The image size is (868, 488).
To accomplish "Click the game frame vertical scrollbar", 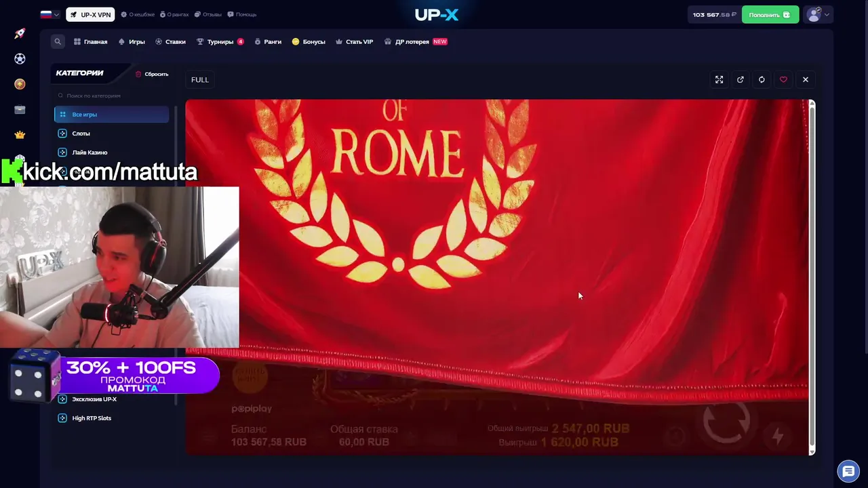I will coord(812,277).
